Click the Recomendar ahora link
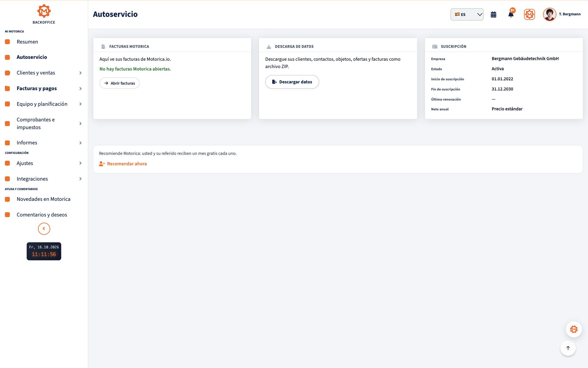Screen dimensions: 588x368 tap(123, 164)
